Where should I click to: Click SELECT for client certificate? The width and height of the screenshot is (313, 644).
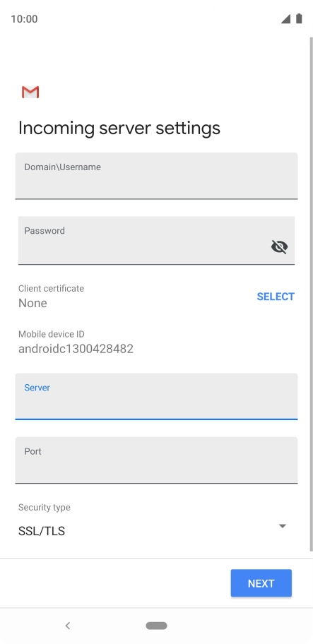[x=276, y=297]
